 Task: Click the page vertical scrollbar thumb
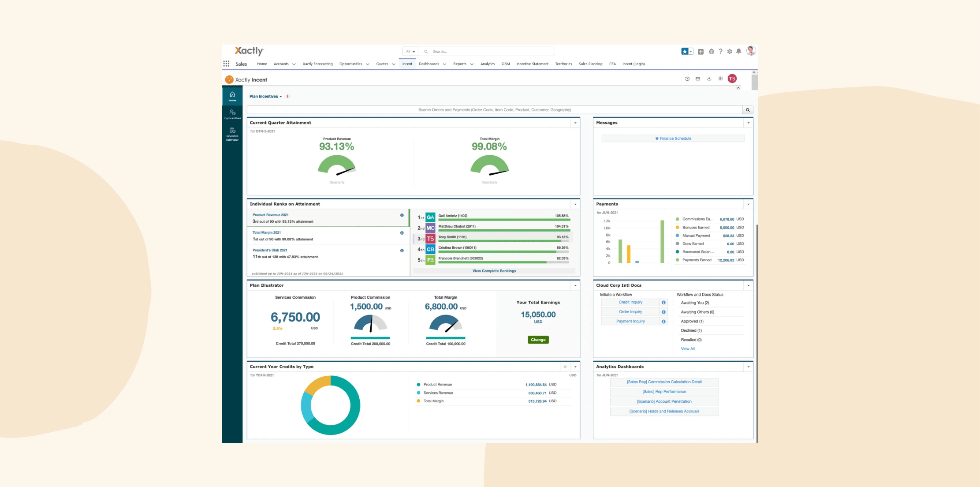[x=754, y=82]
